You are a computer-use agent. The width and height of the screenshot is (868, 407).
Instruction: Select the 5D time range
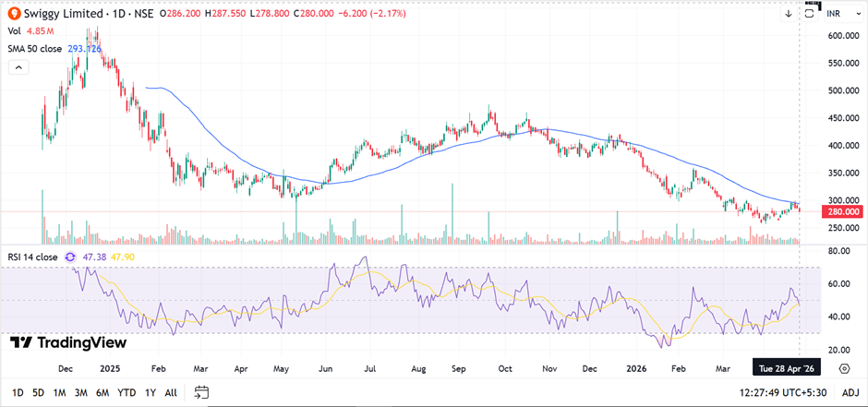[x=38, y=392]
